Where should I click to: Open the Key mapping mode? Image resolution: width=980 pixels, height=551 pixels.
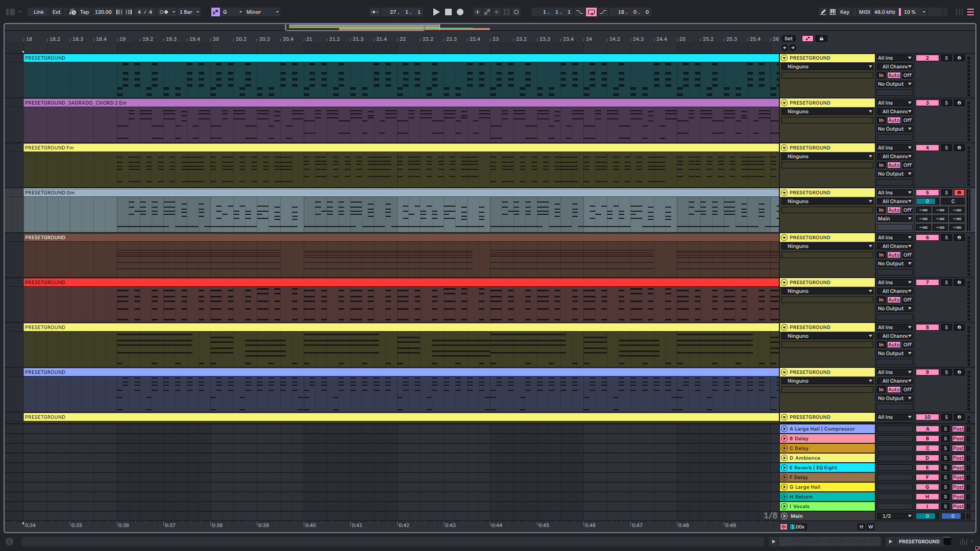click(x=845, y=12)
